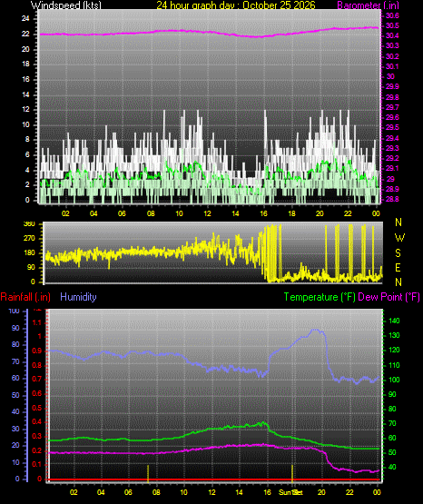Click the '18' windspeed axis value
423x504 pixels.
coord(25,64)
